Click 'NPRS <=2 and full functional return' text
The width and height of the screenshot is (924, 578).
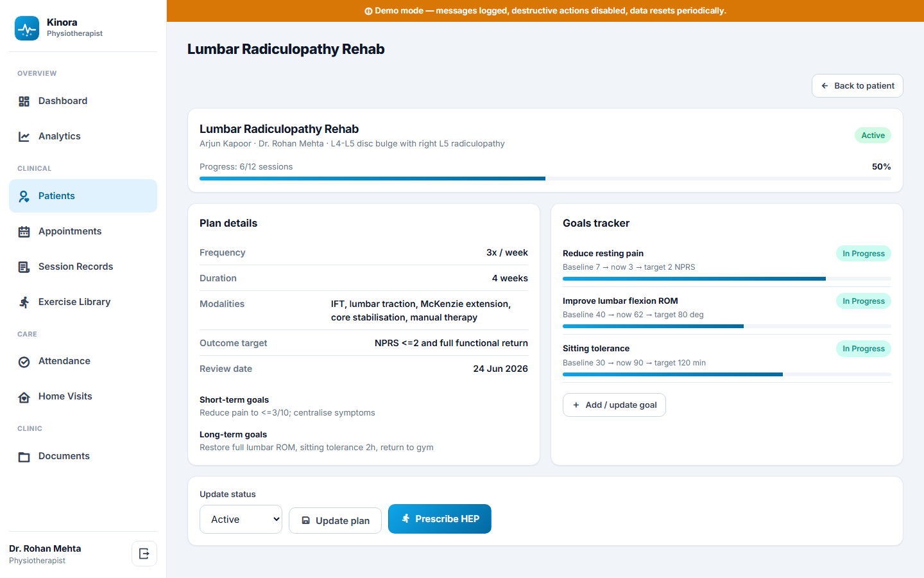(451, 343)
